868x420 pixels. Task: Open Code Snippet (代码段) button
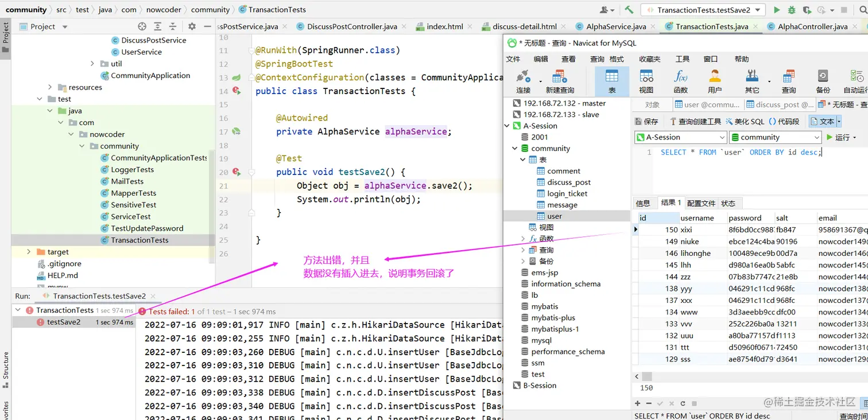point(784,122)
